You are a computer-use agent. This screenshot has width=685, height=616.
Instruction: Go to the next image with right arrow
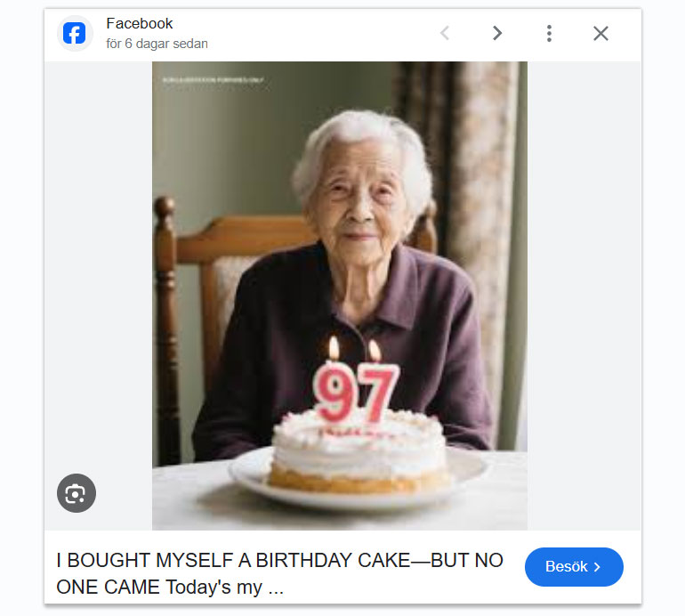(x=497, y=34)
